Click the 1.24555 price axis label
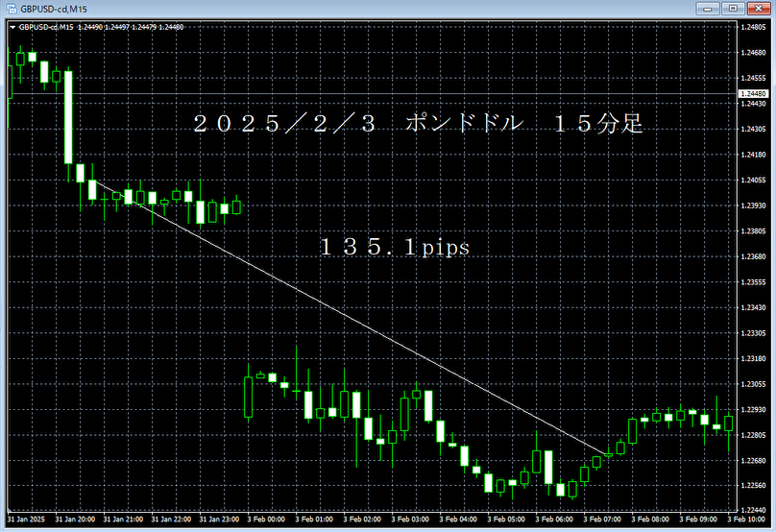 (x=753, y=78)
